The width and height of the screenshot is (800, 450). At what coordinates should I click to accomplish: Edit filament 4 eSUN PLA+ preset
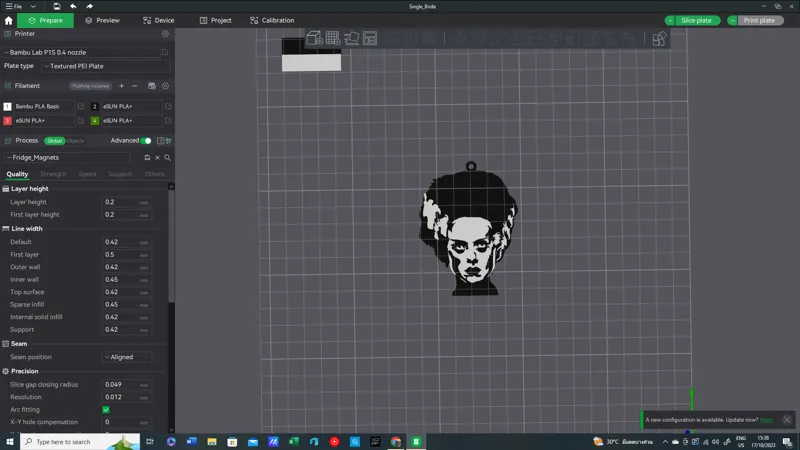click(168, 120)
